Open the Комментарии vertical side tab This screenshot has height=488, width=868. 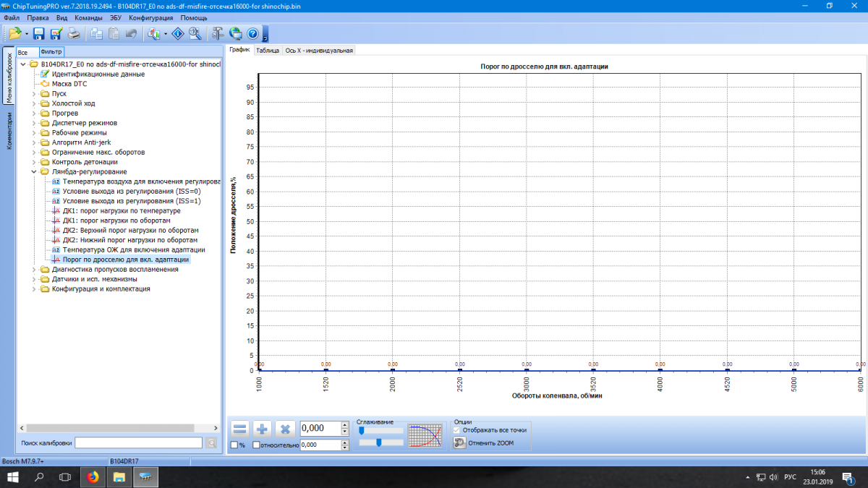9,130
